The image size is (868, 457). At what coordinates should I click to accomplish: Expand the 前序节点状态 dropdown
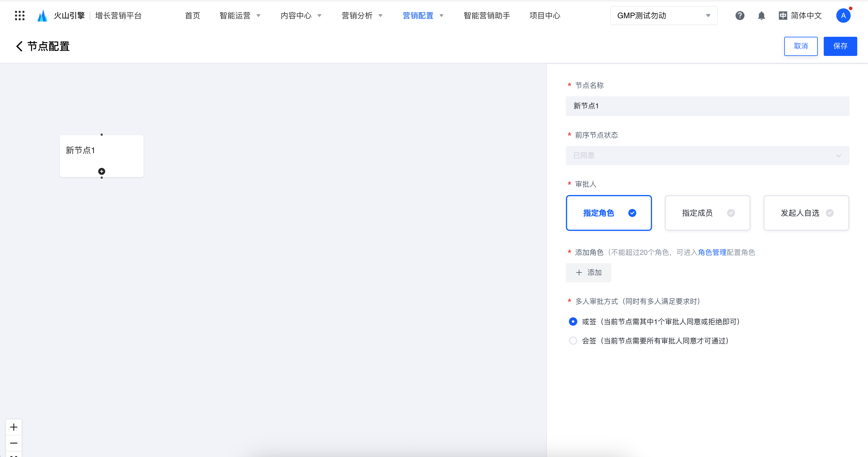(x=707, y=155)
